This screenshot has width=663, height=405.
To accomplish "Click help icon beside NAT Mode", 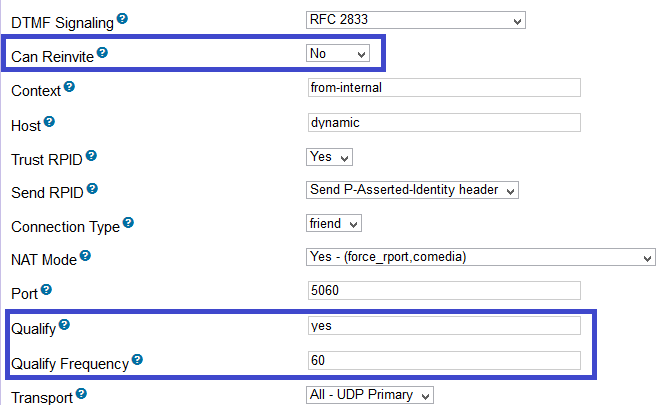I will click(85, 257).
